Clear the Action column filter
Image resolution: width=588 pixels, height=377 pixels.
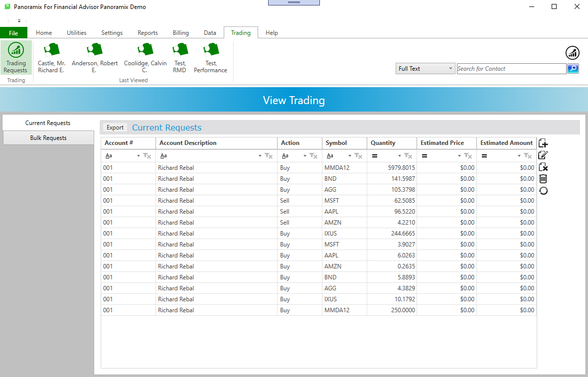click(313, 155)
